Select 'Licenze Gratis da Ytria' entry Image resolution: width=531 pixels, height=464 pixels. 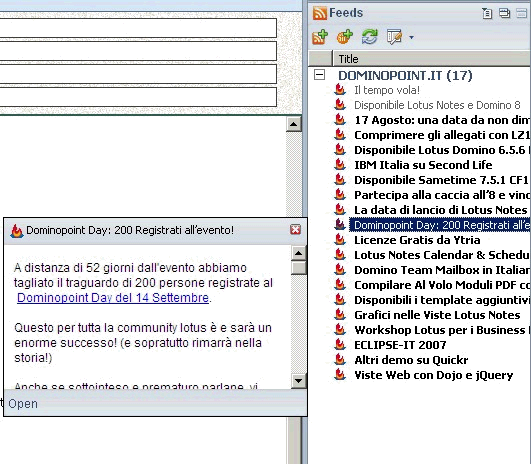click(417, 240)
